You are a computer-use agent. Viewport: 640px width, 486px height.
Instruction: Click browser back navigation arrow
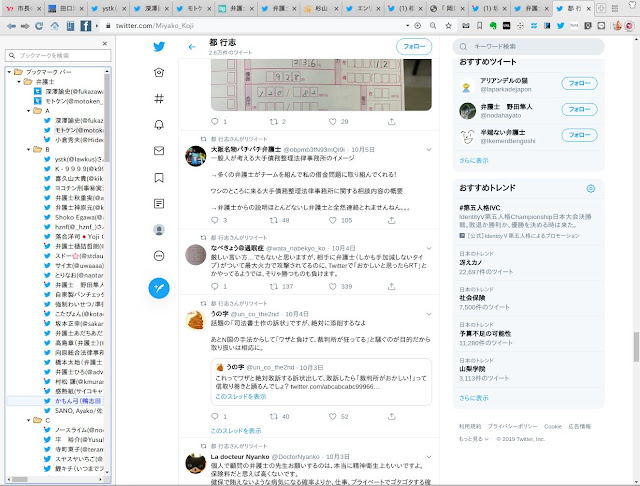coord(11,26)
